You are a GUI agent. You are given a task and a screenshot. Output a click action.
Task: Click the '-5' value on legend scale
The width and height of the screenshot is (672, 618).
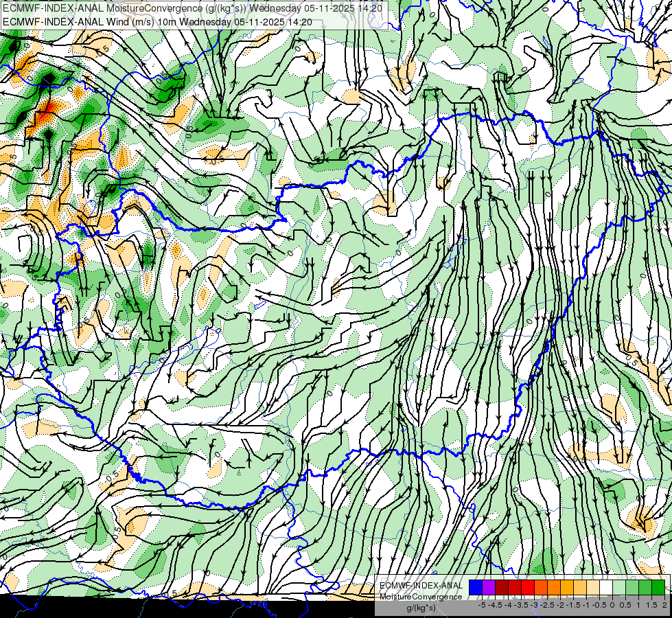pos(482,605)
